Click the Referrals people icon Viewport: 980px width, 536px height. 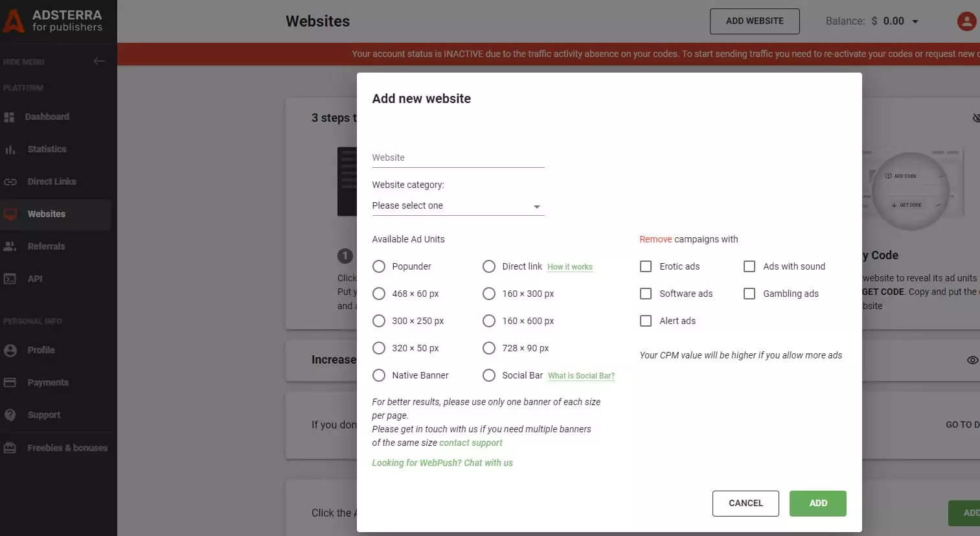coord(10,246)
